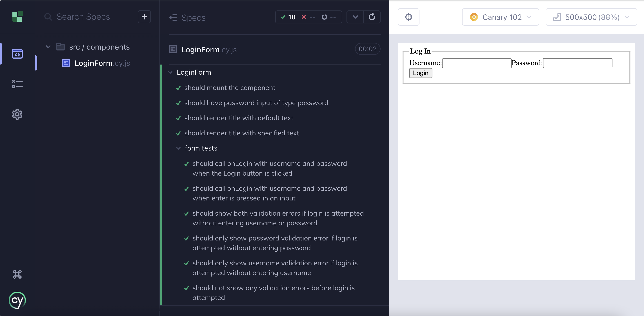
Task: Click the Cypress logo in bottom left
Action: click(17, 300)
